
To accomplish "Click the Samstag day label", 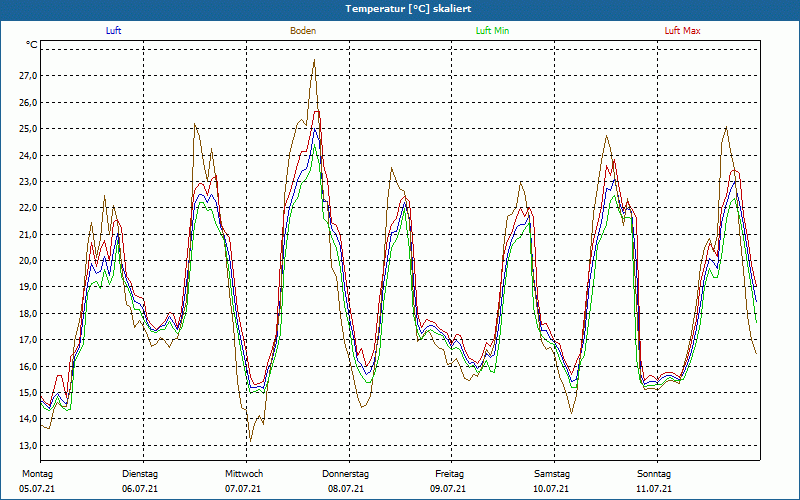I will pyautogui.click(x=552, y=474).
